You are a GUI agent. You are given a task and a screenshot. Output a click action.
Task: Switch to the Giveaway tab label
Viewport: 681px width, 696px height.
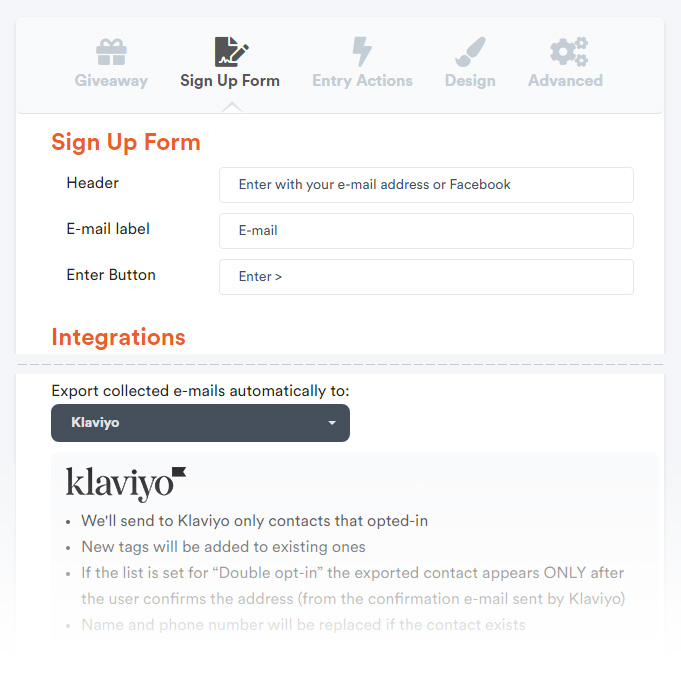click(111, 81)
